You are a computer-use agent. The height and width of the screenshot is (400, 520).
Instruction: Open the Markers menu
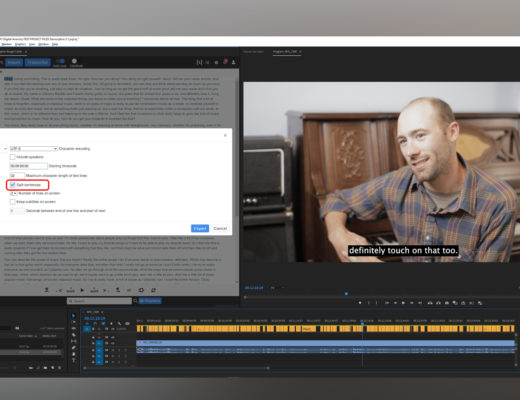point(7,44)
